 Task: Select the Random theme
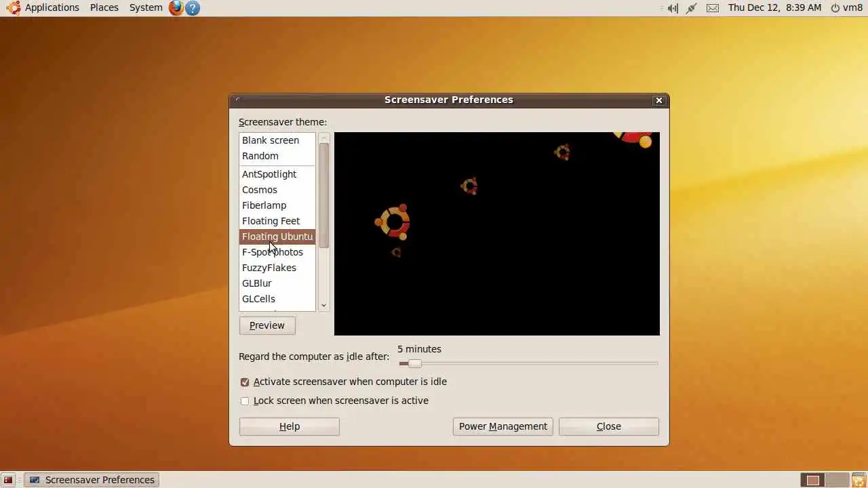[x=277, y=156]
